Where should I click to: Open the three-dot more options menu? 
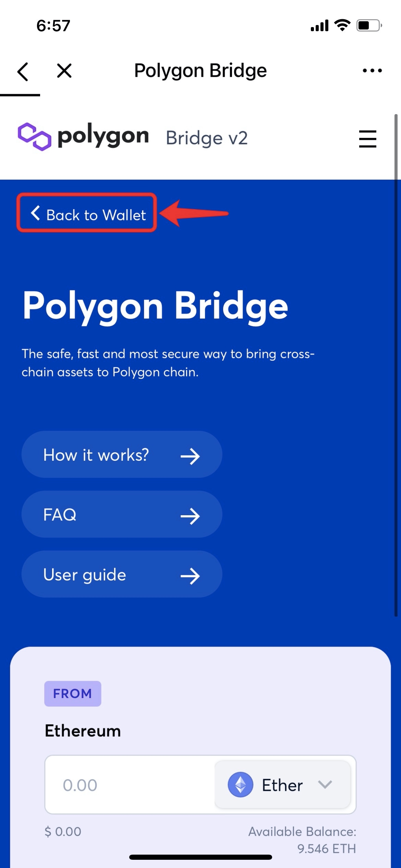(x=372, y=71)
